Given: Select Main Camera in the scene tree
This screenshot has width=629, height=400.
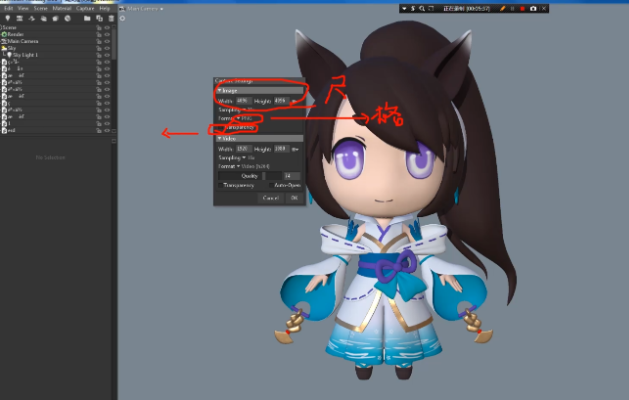Looking at the screenshot, I should [x=47, y=41].
